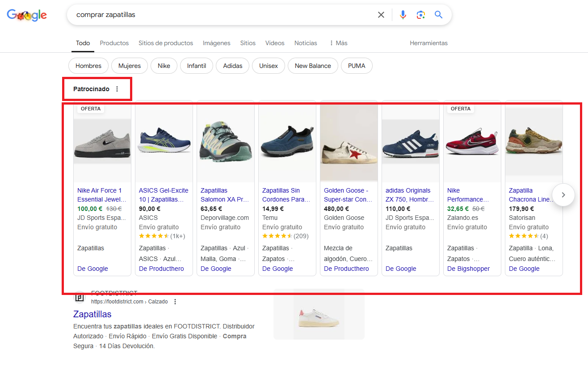Click De Google under Nike Air Force
Viewport: 588px width, 383px height.
92,269
